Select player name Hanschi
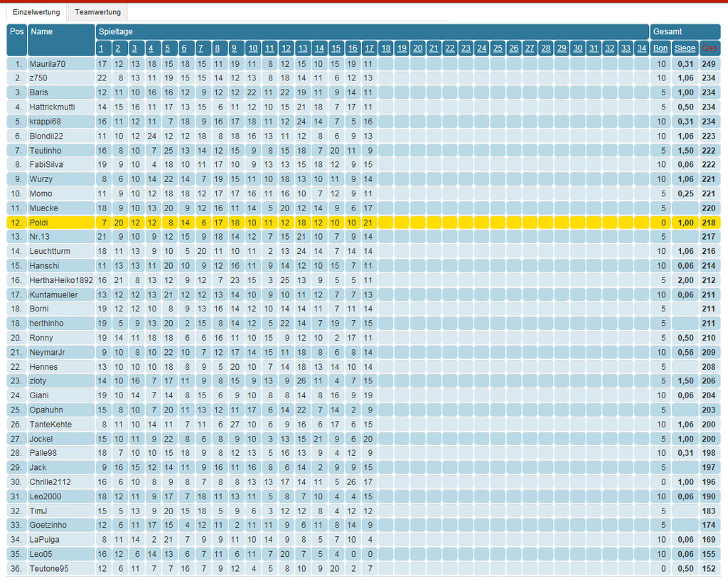The height and width of the screenshot is (586, 728). point(44,265)
